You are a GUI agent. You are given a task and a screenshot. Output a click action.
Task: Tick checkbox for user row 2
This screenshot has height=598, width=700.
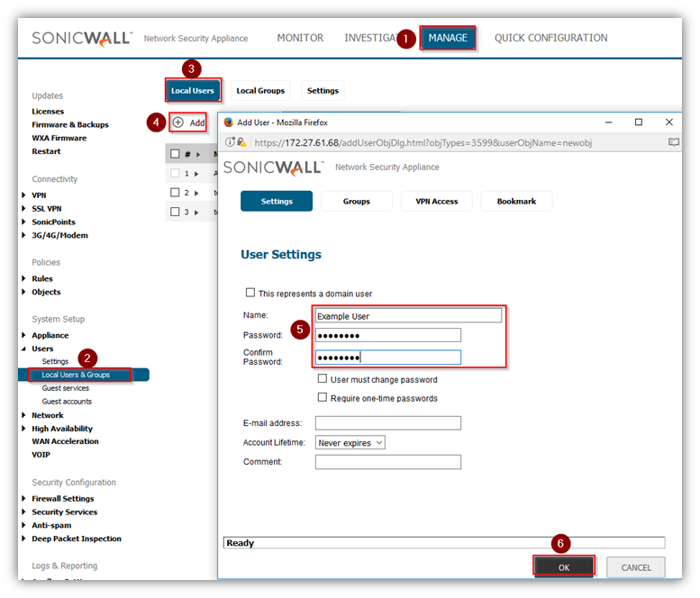click(175, 193)
